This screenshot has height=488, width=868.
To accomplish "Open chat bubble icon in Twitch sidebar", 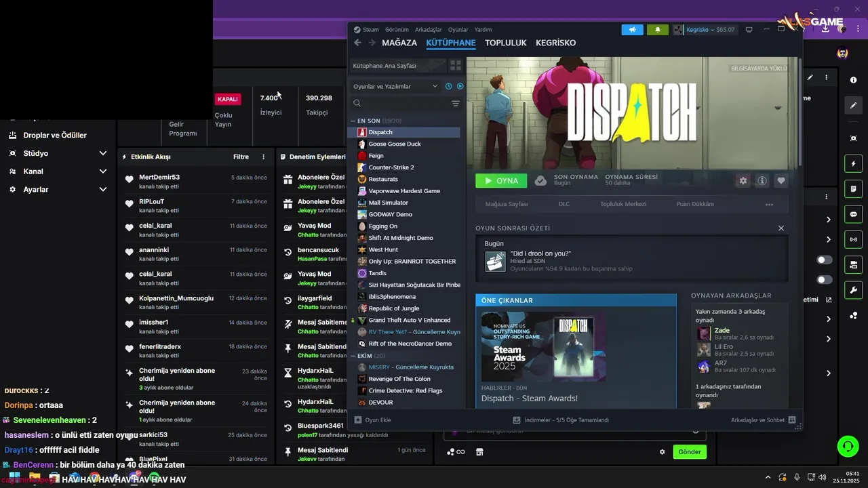I will pos(853,214).
